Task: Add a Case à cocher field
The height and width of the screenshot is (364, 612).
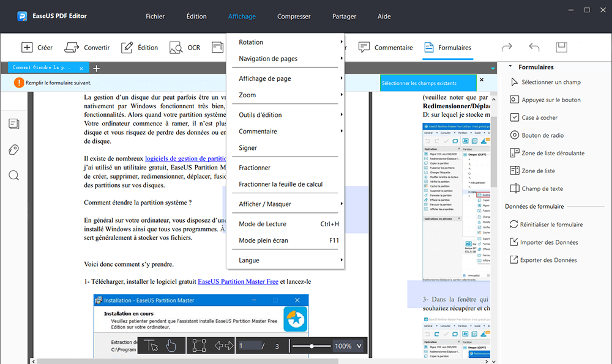Action: pos(534,117)
